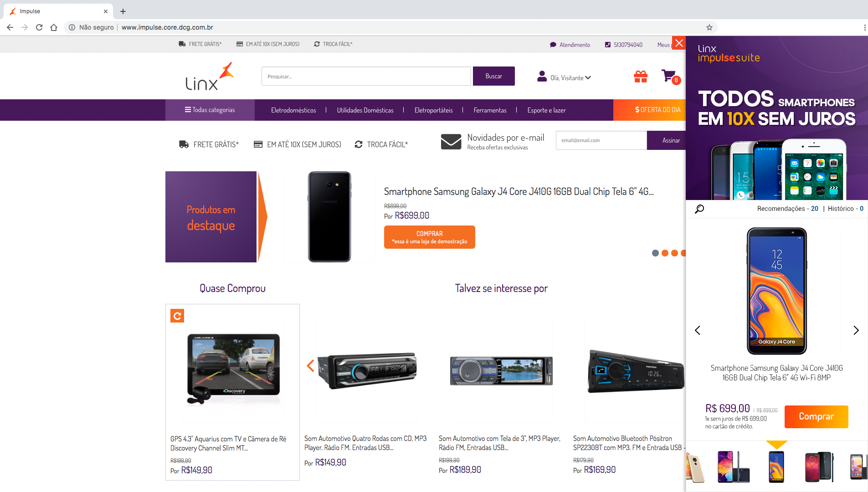Click the black Samsung phone featured image
Viewport: 868px width, 492px height.
coord(329,217)
